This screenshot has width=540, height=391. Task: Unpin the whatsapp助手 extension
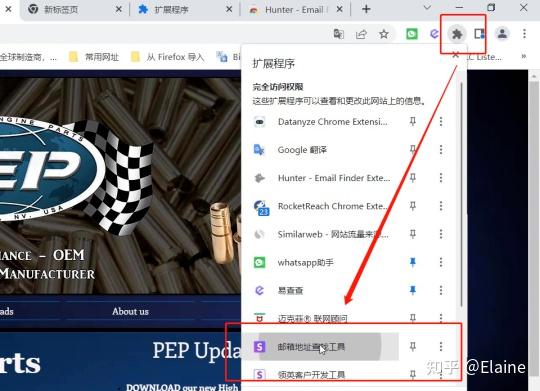tap(413, 262)
